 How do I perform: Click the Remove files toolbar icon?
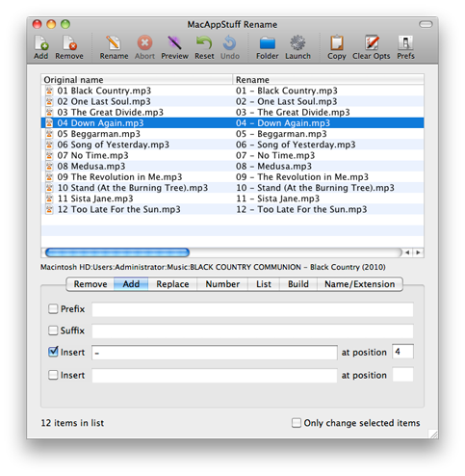pos(69,43)
